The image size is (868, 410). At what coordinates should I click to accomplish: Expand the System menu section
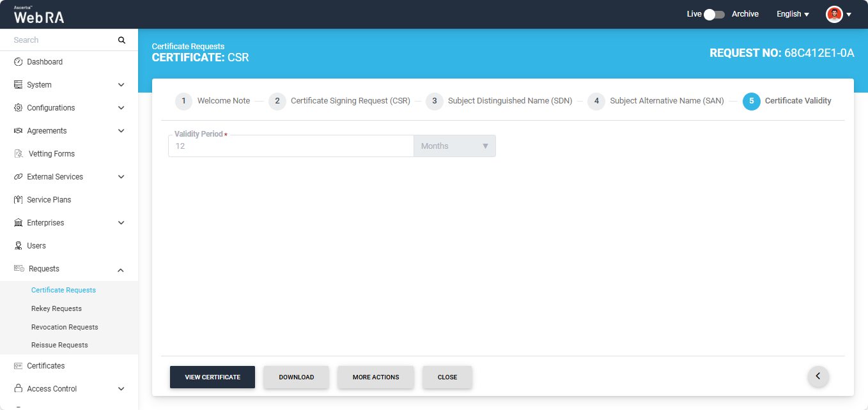pos(121,85)
